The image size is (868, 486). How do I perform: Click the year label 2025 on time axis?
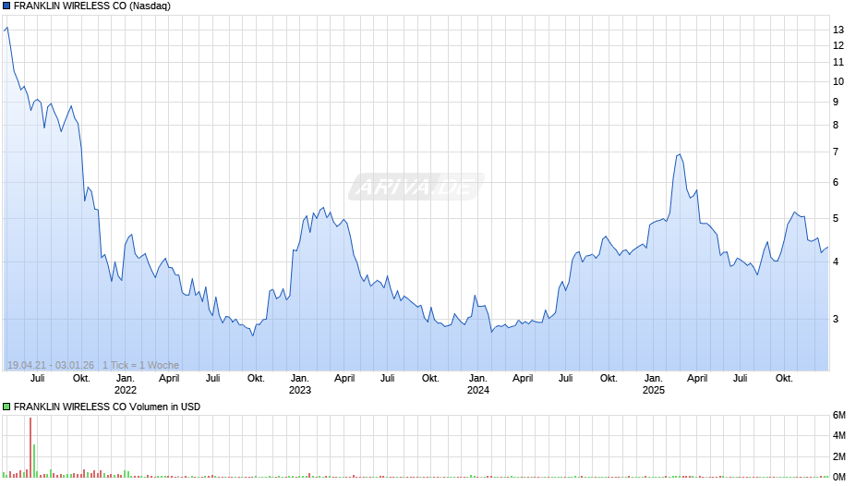[x=653, y=390]
